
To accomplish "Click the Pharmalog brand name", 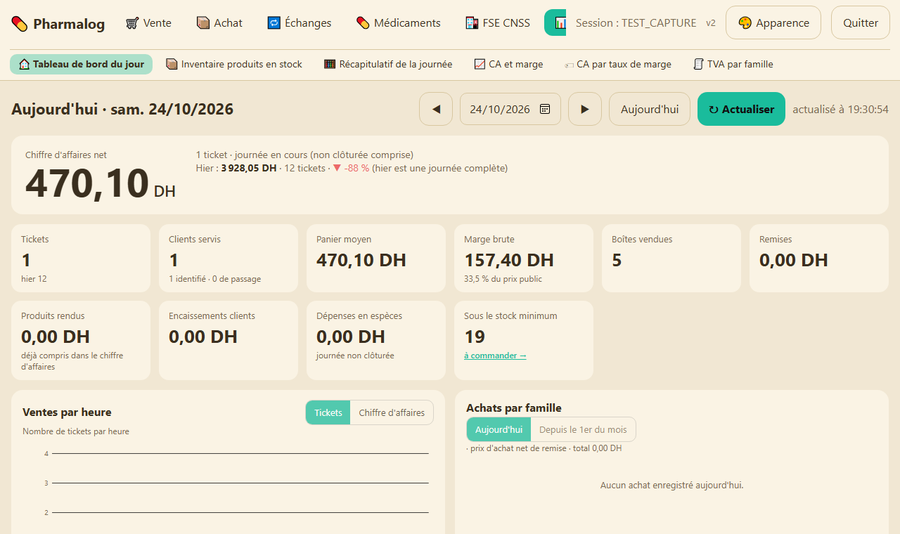I will [x=69, y=24].
